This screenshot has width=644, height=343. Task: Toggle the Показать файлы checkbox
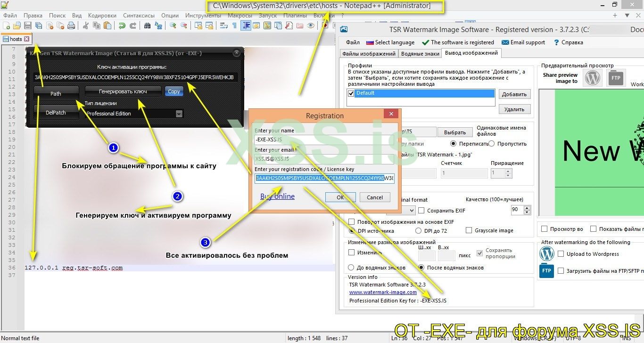point(592,229)
